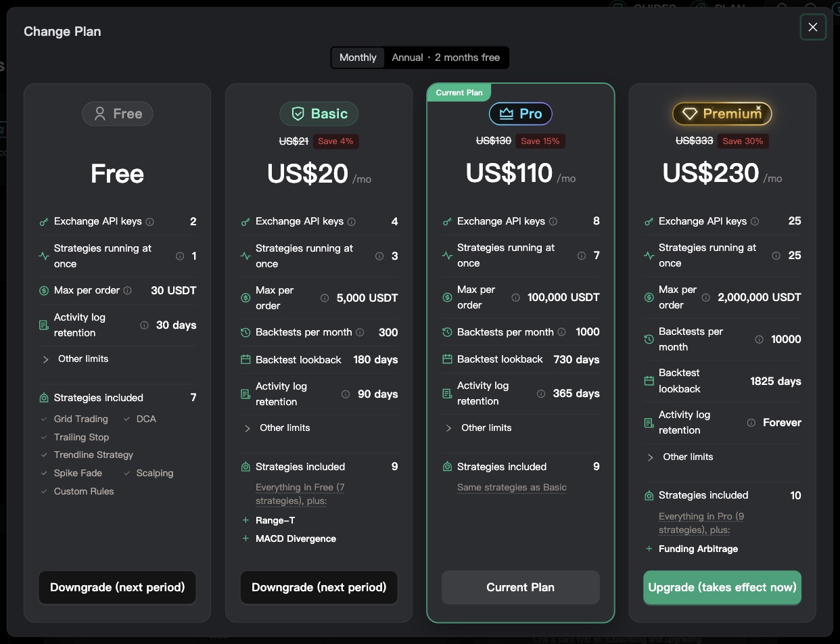Close the Change Plan dialog
840x644 pixels.
coord(813,27)
